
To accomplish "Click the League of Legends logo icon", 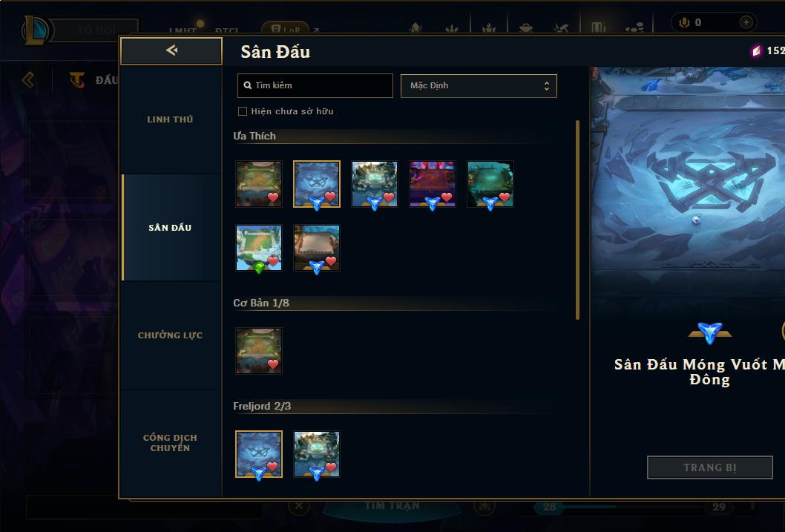I will click(36, 30).
